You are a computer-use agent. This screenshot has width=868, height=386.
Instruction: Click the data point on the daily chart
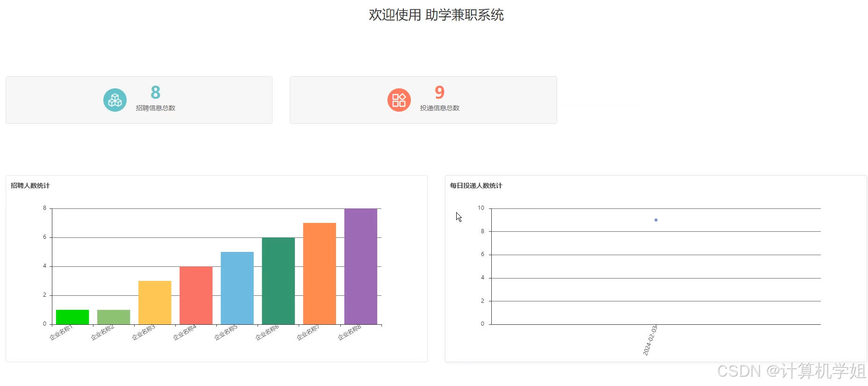pyautogui.click(x=656, y=220)
